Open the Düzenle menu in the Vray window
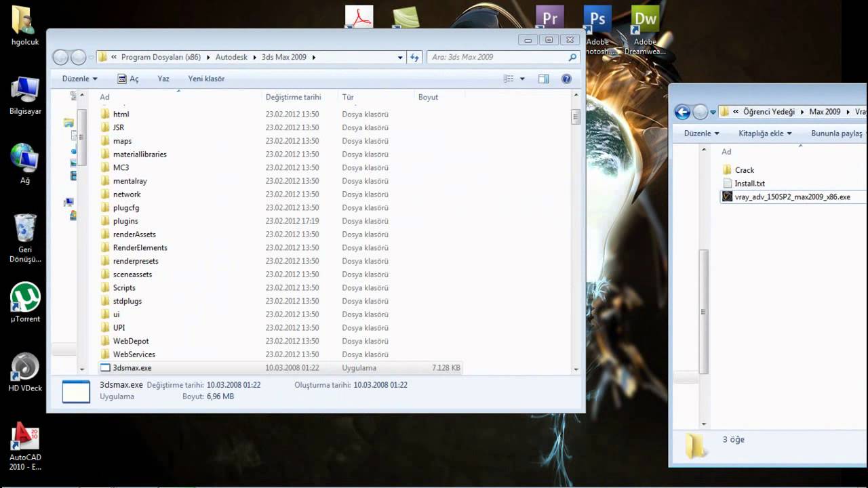The image size is (868, 488). [702, 134]
